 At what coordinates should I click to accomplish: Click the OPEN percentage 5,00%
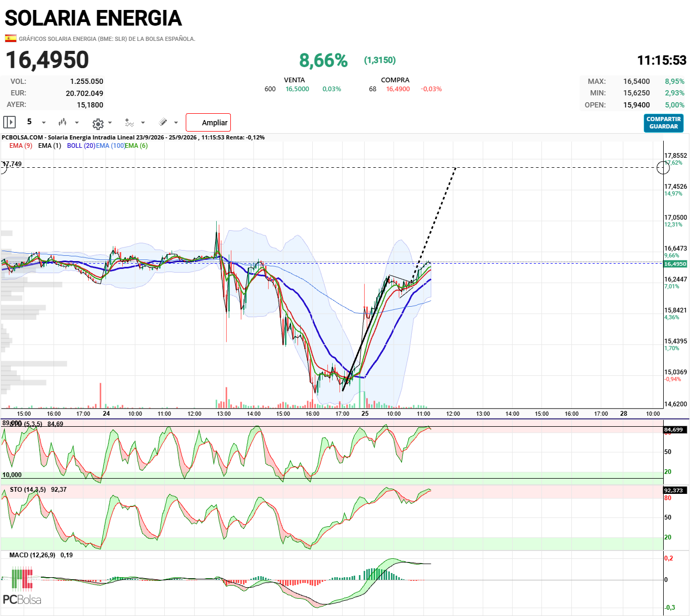click(675, 105)
